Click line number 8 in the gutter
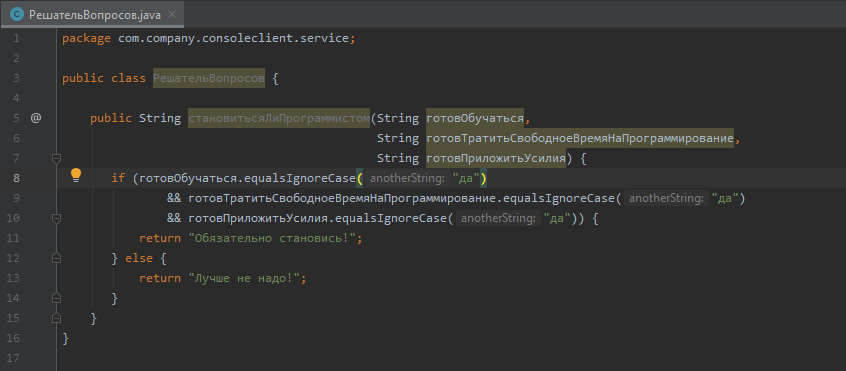The height and width of the screenshot is (371, 846). coord(16,178)
